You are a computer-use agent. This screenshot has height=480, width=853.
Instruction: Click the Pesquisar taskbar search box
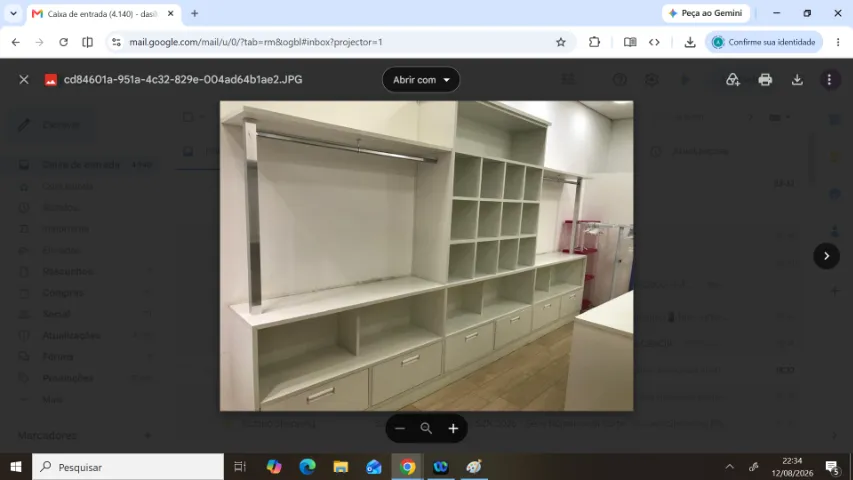point(128,467)
